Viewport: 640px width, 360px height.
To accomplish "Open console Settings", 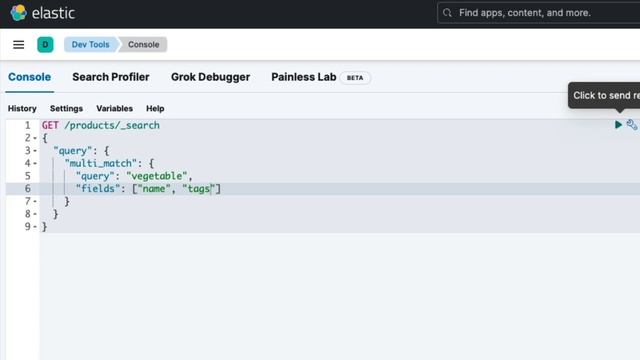I will coord(66,109).
